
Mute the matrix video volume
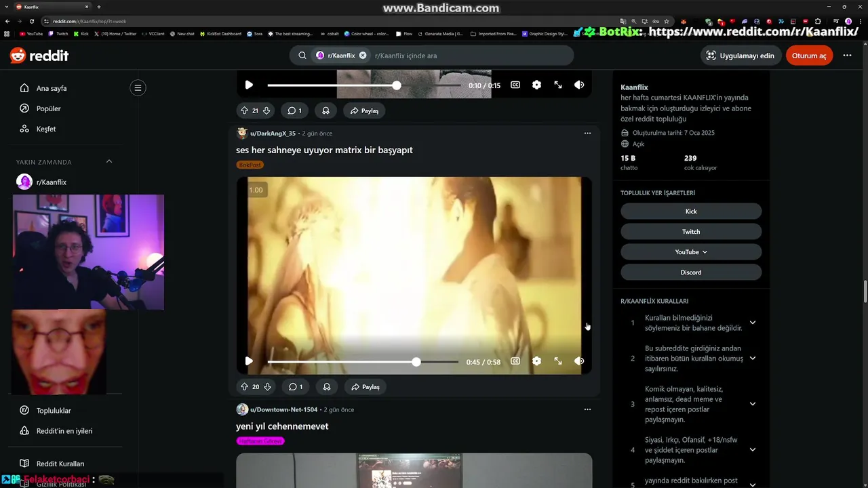point(579,361)
